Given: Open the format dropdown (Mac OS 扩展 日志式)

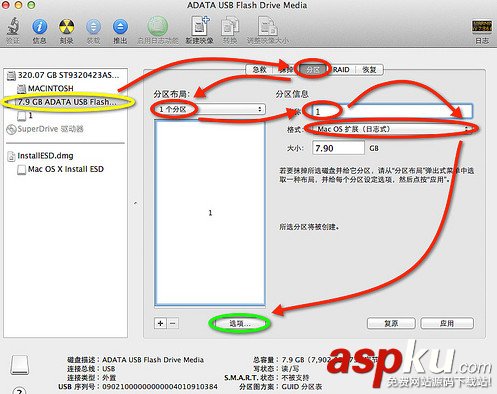Looking at the screenshot, I should click(392, 129).
